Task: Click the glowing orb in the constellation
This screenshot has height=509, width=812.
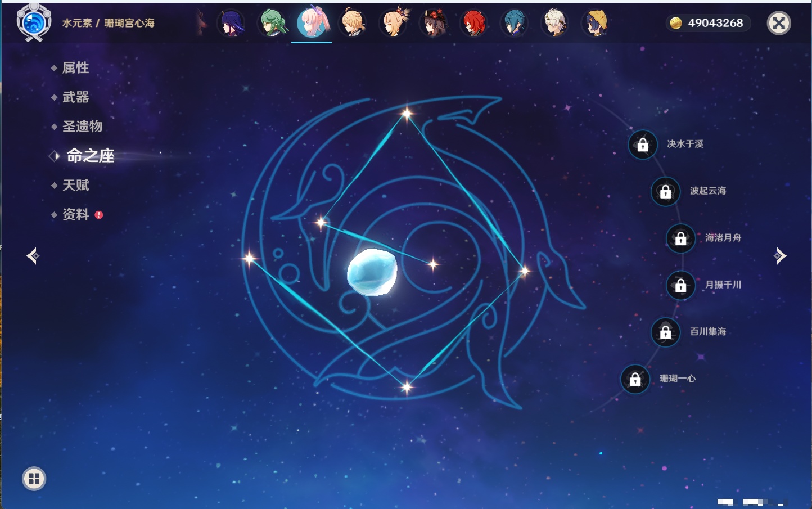Action: (x=372, y=272)
